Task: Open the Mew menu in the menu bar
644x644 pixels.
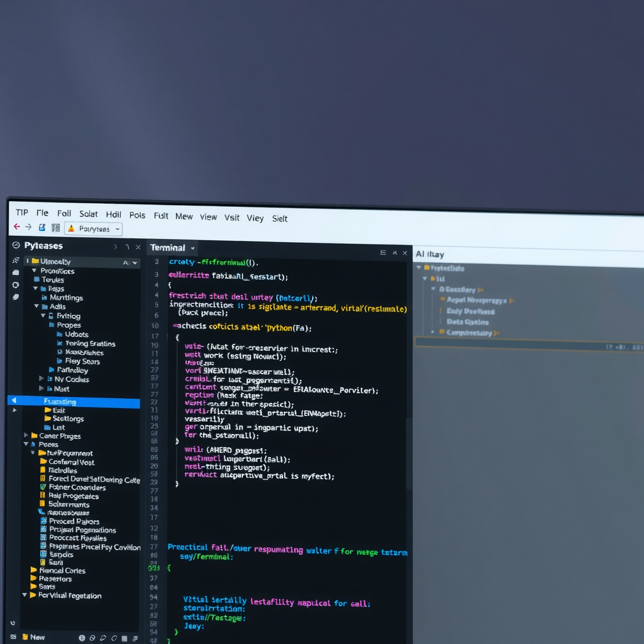Action: pos(184,216)
